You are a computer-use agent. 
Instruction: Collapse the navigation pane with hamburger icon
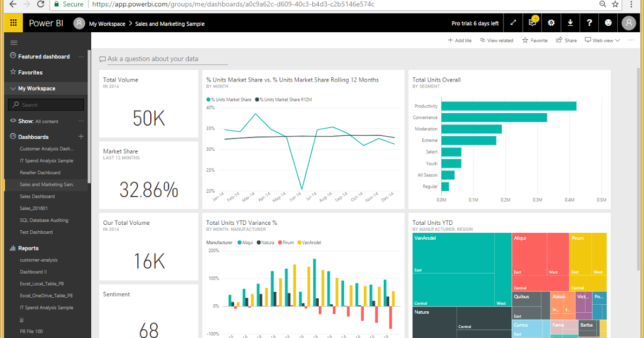(x=14, y=42)
